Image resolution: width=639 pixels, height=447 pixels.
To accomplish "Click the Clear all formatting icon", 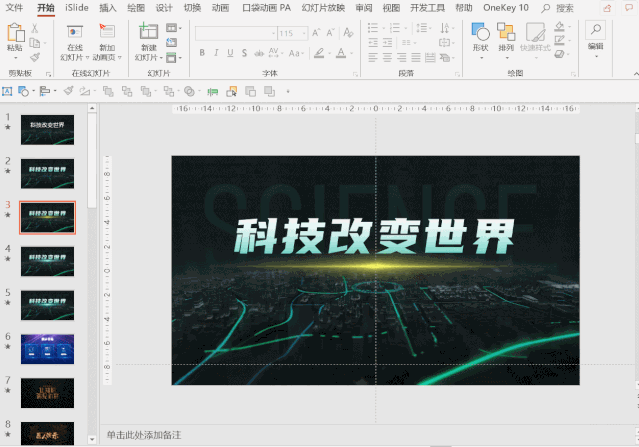I will click(348, 33).
